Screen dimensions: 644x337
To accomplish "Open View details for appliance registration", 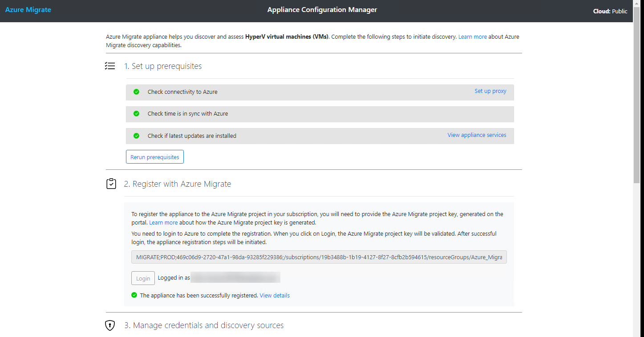I will pos(275,295).
